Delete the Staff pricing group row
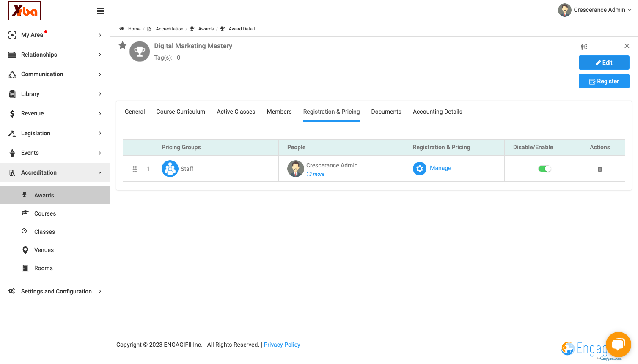The width and height of the screenshot is (638, 364). [x=600, y=169]
